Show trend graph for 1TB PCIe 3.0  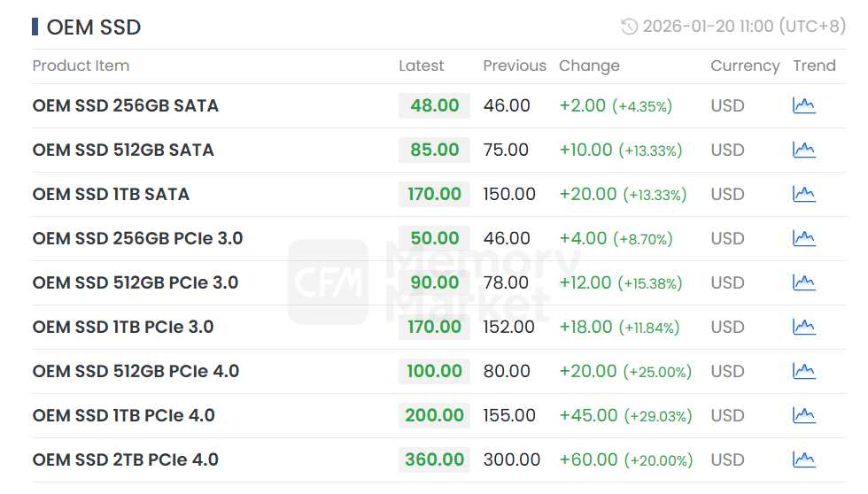pyautogui.click(x=803, y=327)
